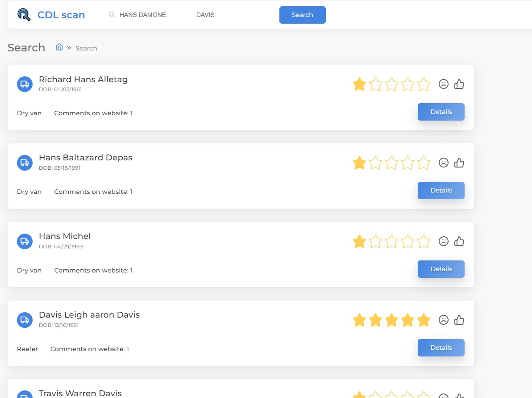Screen dimensions: 532x398
Task: Thumbs up Richard Hans Alletag
Action: (459, 84)
